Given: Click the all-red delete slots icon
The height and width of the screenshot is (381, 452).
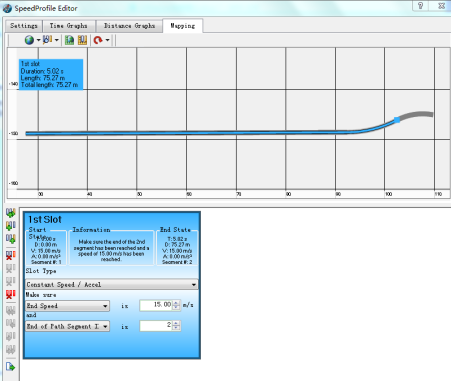Looking at the screenshot, I should click(11, 294).
